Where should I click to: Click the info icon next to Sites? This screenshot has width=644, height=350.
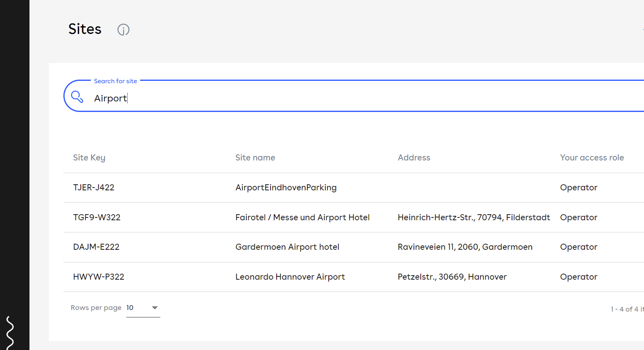pyautogui.click(x=123, y=30)
